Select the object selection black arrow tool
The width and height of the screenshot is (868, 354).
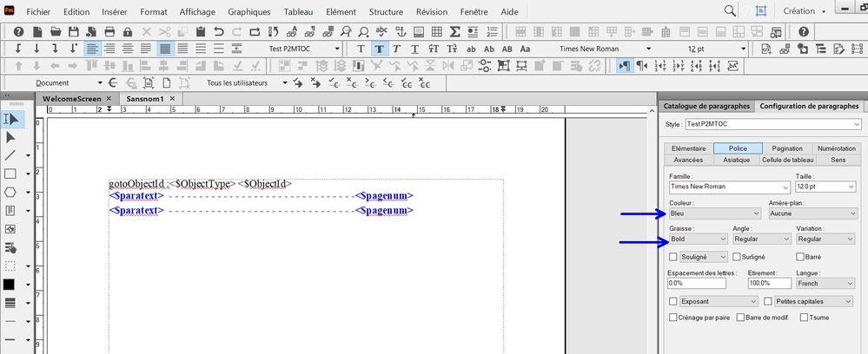tap(10, 137)
